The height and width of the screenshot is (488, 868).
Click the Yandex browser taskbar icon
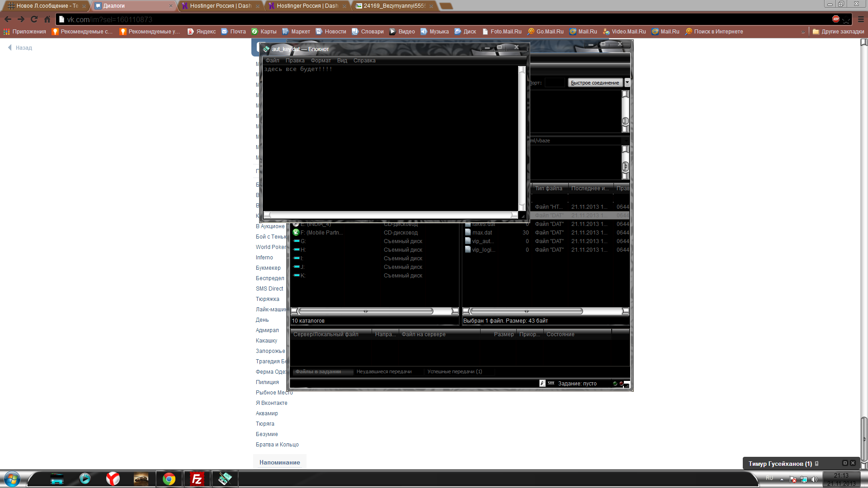pyautogui.click(x=113, y=479)
